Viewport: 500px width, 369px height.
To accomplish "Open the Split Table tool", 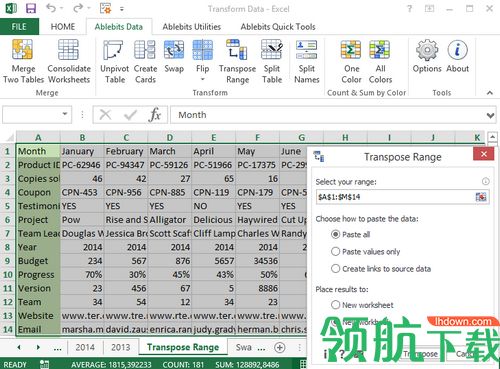I will click(272, 62).
